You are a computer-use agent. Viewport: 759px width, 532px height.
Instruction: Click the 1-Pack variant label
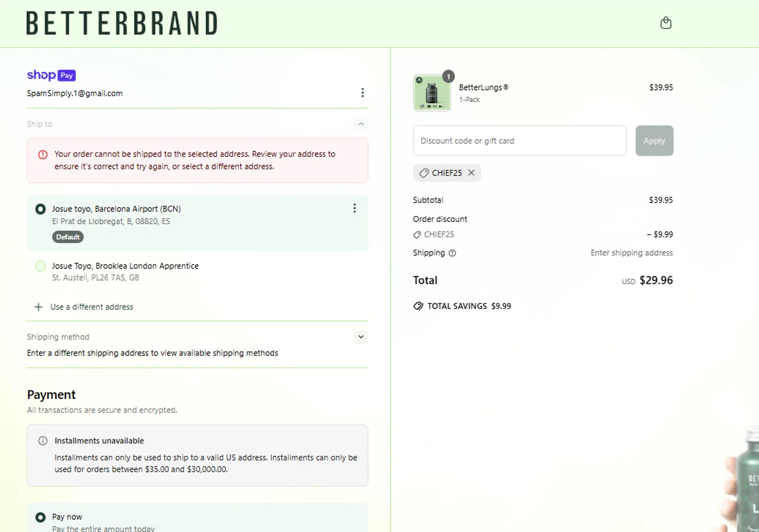coord(470,100)
